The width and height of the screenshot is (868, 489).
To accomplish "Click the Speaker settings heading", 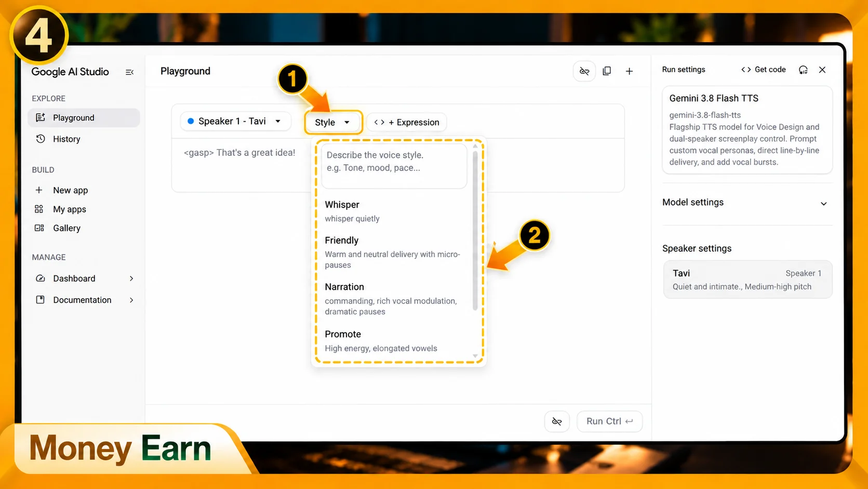I will 697,248.
